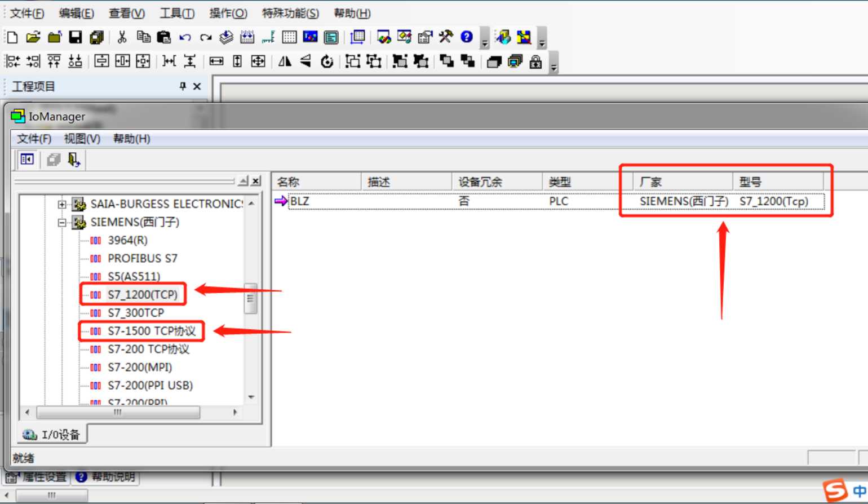Select PROFIBUS S7 in the device tree

point(143,258)
